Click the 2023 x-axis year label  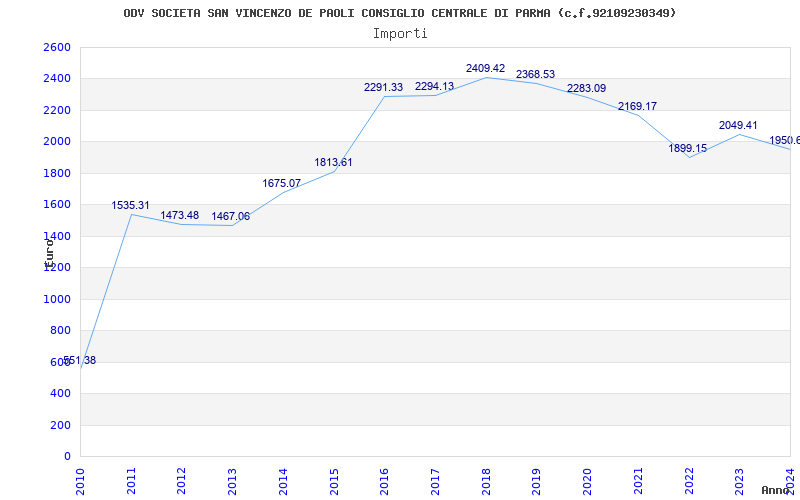pos(740,481)
